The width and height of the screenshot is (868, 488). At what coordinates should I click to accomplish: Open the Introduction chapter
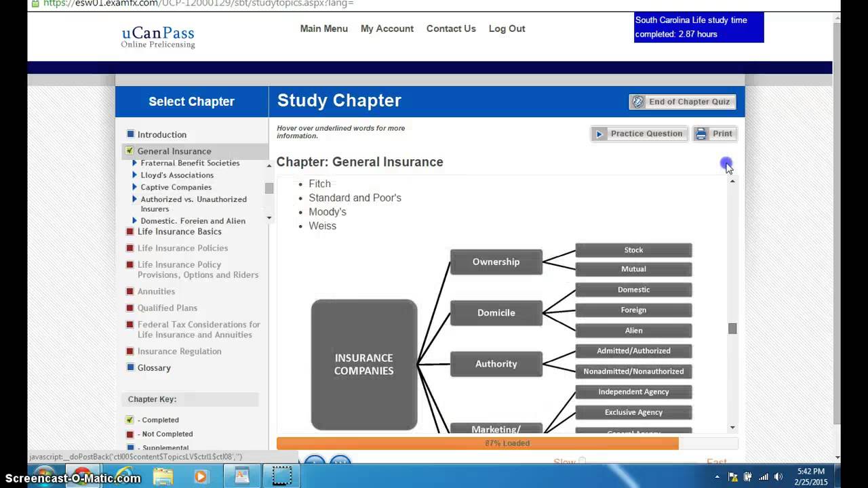click(x=161, y=134)
